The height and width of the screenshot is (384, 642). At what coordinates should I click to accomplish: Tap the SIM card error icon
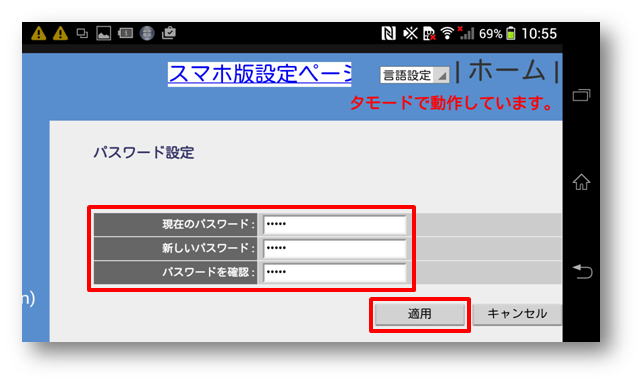coord(429,33)
